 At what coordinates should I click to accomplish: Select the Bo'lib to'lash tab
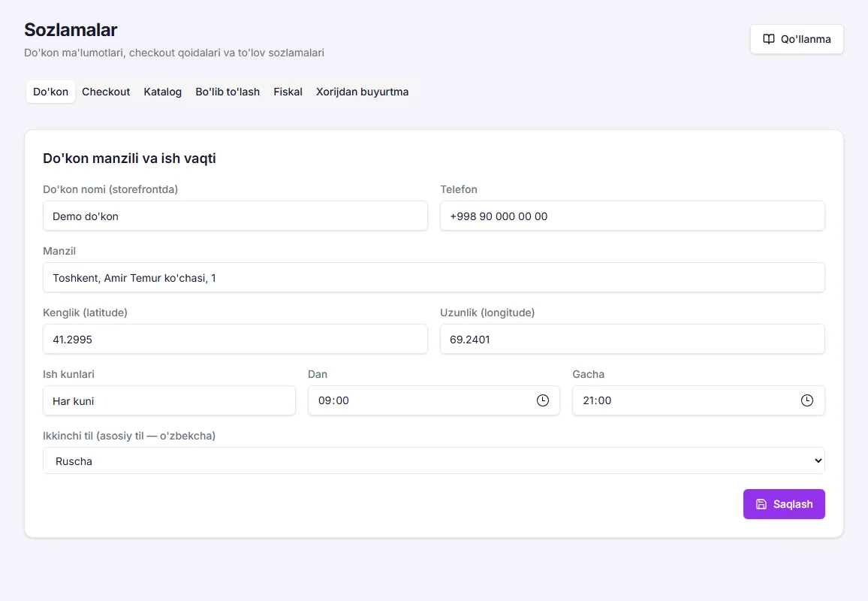(x=228, y=92)
